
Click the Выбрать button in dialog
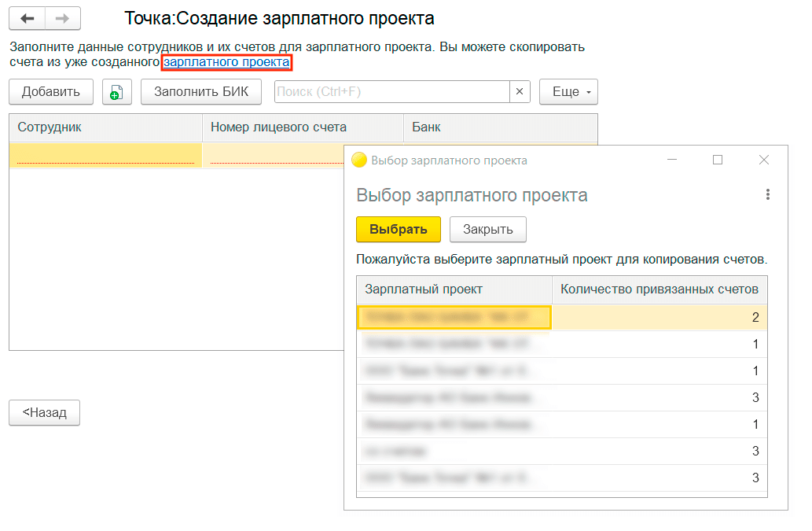pos(399,230)
